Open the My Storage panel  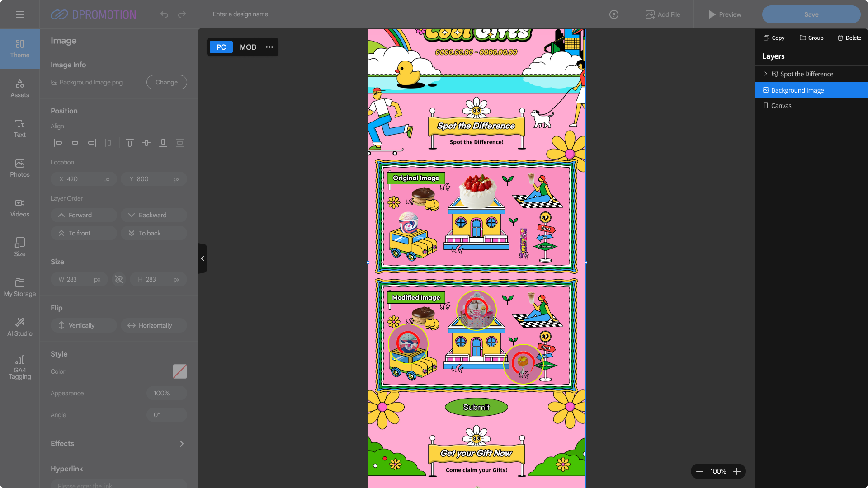click(x=19, y=287)
